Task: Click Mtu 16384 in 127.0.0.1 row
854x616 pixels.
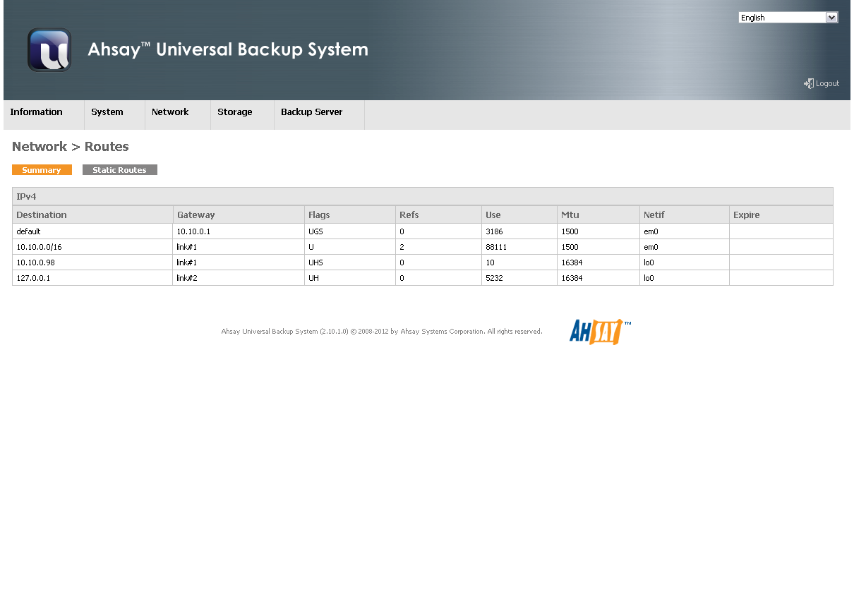Action: [572, 278]
